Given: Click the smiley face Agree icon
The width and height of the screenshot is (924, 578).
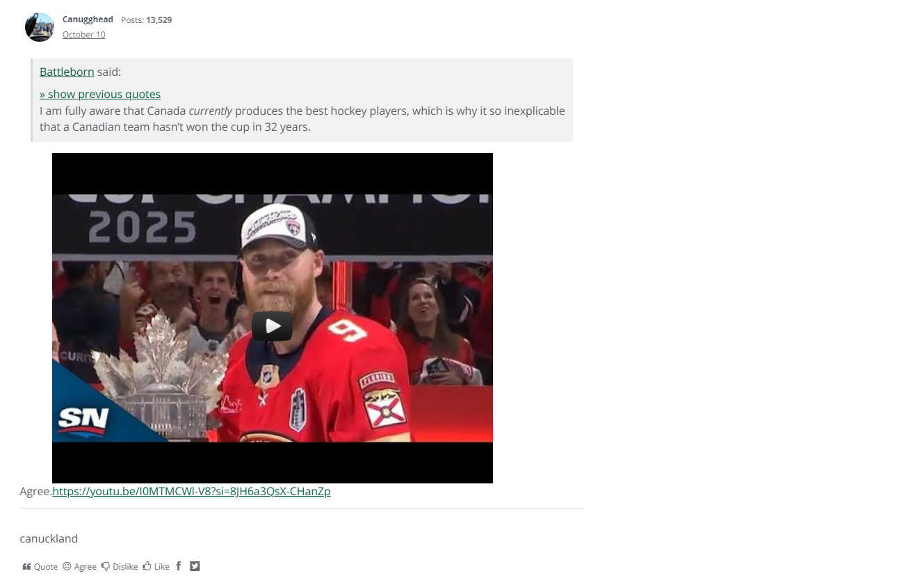Looking at the screenshot, I should point(67,567).
